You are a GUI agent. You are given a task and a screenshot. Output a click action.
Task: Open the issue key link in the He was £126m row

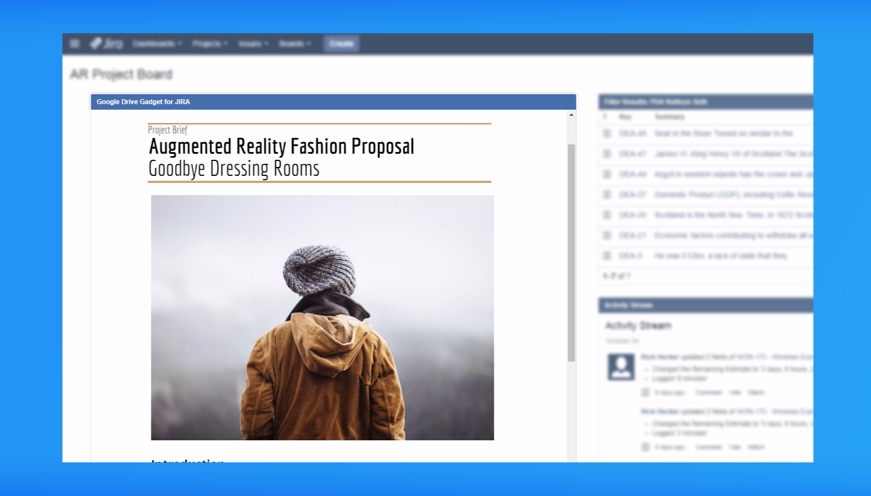pos(630,255)
